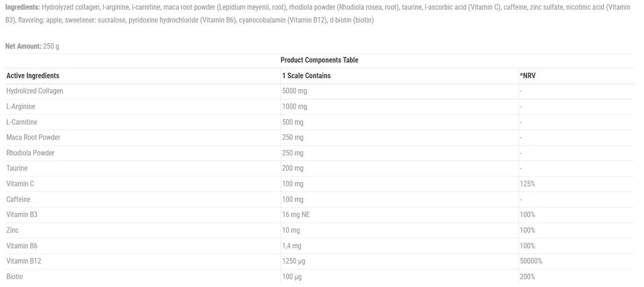Select the Active Ingredients column header
This screenshot has width=644, height=287.
point(33,76)
